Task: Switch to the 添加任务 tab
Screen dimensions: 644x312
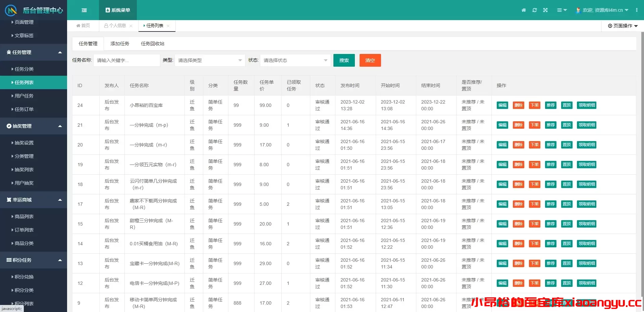Action: click(x=120, y=44)
